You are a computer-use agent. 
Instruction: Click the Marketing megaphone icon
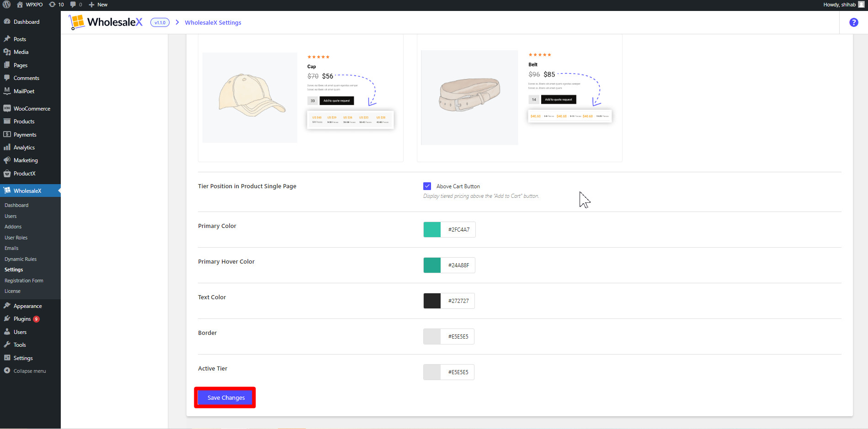tap(7, 160)
